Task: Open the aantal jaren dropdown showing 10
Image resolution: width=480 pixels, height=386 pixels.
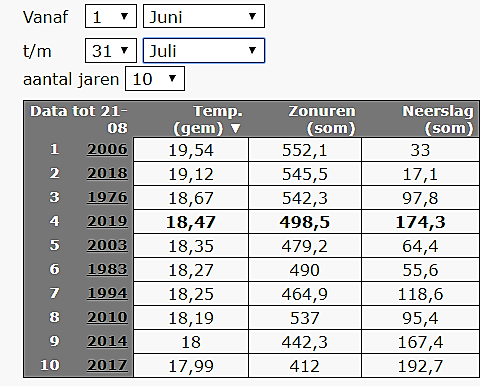Action: point(155,79)
